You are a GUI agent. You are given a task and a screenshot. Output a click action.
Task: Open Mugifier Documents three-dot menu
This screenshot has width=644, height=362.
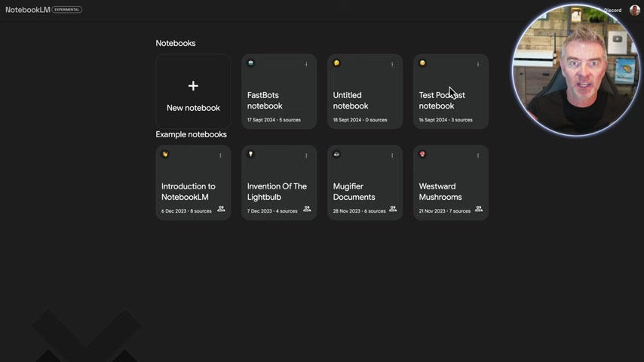pyautogui.click(x=392, y=155)
